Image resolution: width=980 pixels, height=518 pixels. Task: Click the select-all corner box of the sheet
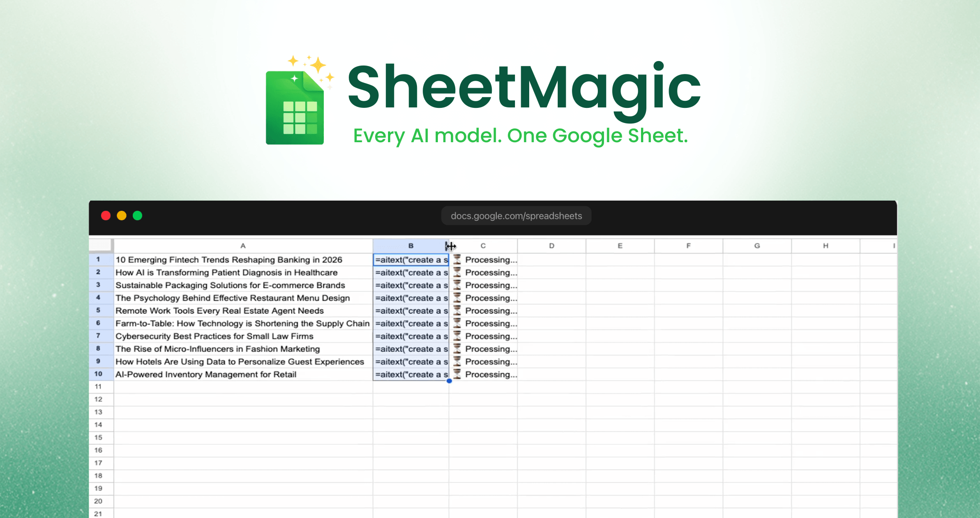(101, 246)
